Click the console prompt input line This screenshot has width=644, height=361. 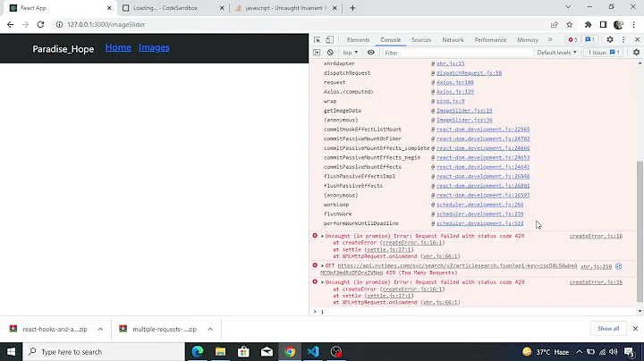tap(477, 312)
